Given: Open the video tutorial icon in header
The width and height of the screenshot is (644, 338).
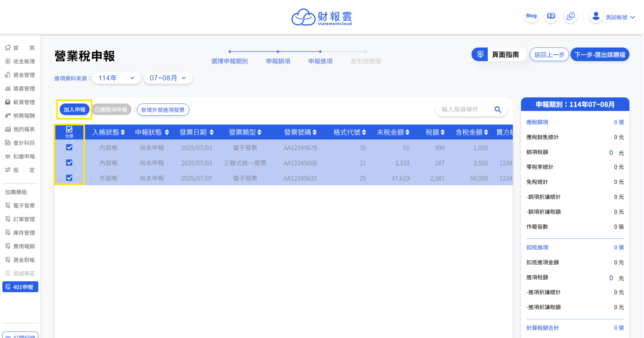Looking at the screenshot, I should (x=551, y=16).
